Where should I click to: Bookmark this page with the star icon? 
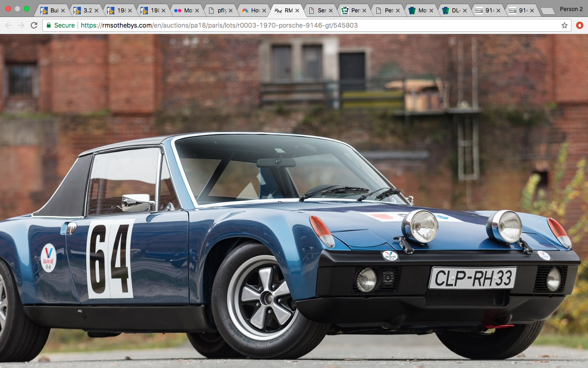(565, 25)
